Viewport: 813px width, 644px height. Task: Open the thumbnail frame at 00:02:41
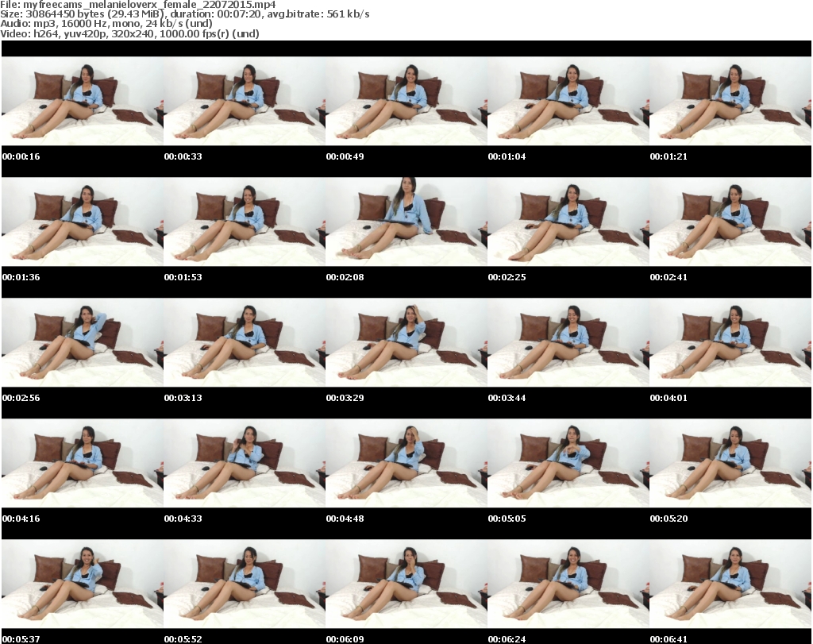pyautogui.click(x=730, y=222)
